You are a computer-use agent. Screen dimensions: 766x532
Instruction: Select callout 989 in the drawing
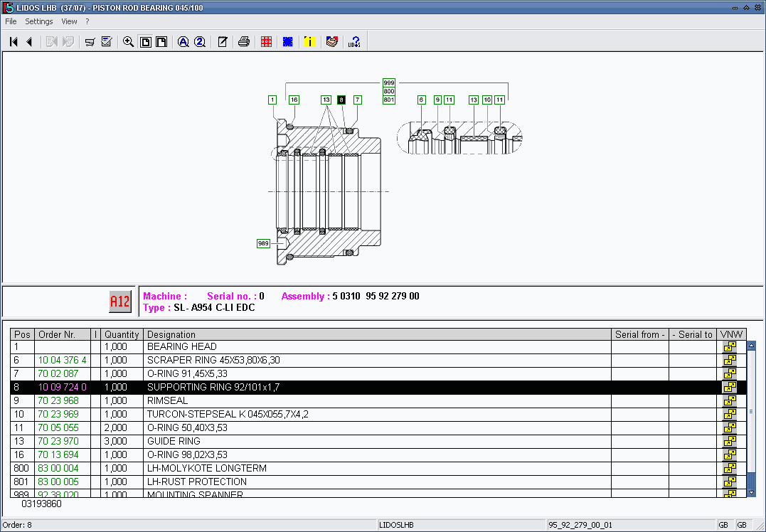263,243
